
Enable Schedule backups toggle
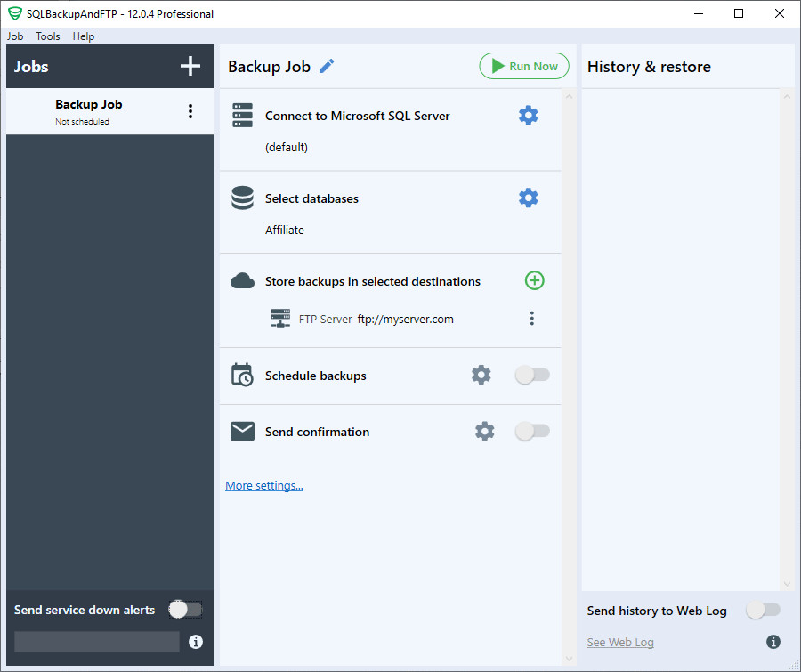532,375
